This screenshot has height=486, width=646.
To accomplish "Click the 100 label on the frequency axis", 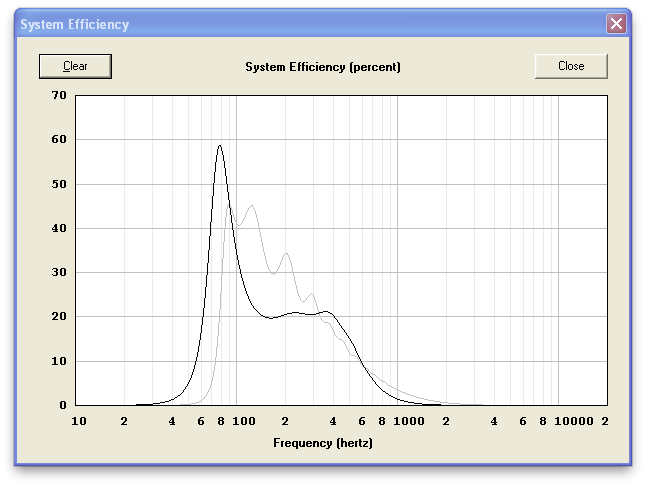I will (x=244, y=421).
